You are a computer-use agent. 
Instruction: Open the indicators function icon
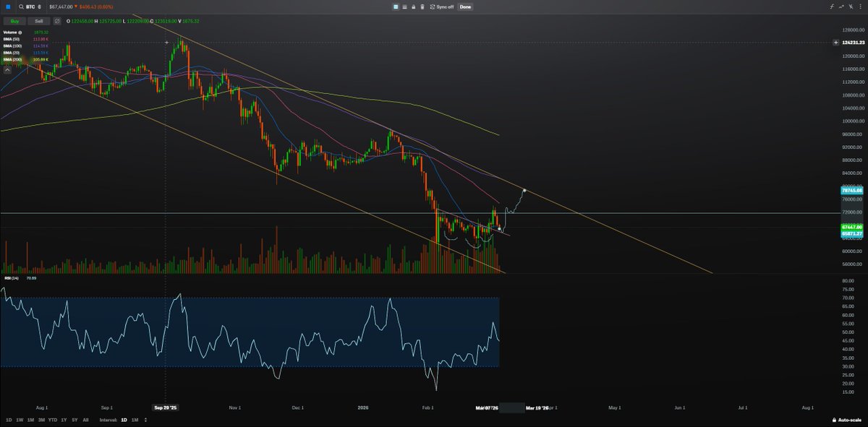point(832,7)
